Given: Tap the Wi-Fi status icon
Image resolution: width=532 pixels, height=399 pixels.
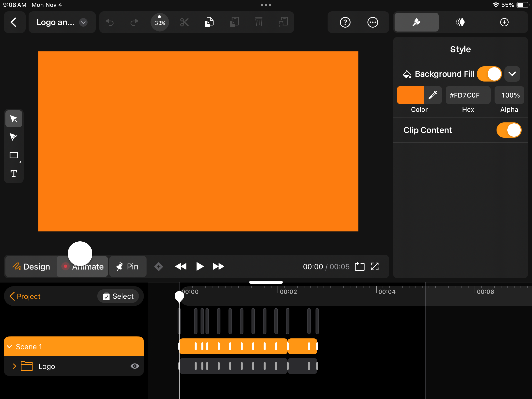Looking at the screenshot, I should click(495, 5).
